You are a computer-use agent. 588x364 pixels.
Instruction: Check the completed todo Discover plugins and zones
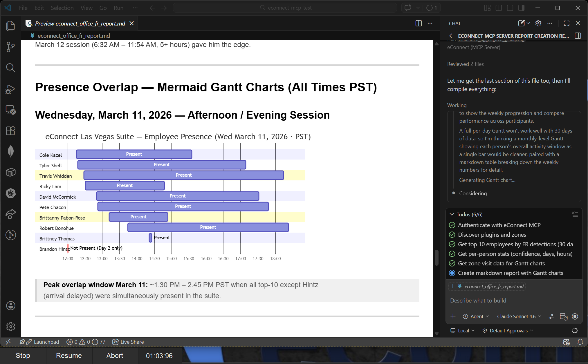452,235
